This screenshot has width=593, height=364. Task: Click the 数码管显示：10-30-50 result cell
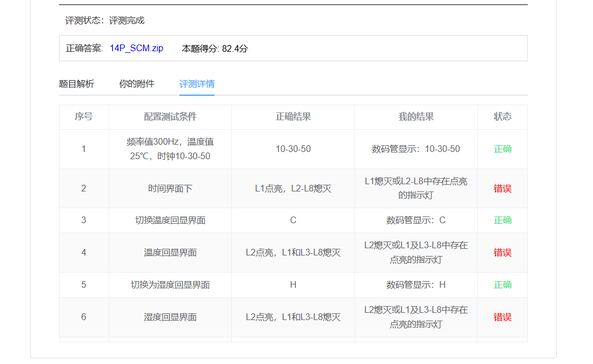416,149
